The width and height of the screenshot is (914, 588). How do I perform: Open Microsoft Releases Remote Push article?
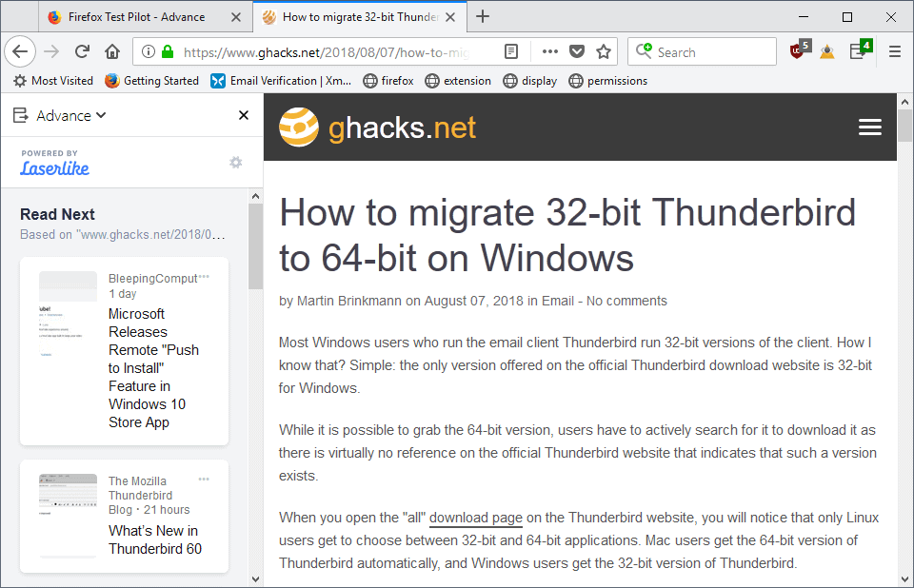pos(154,367)
